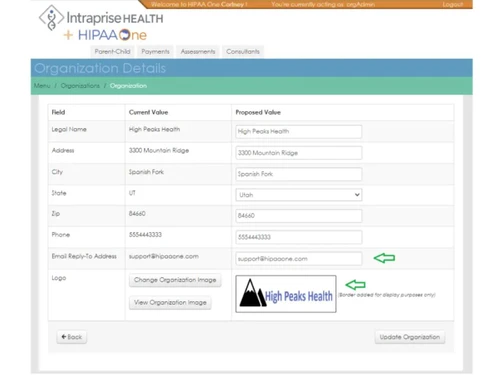Edit the proposed City field
Screen dimensions: 500x375
pyautogui.click(x=298, y=174)
